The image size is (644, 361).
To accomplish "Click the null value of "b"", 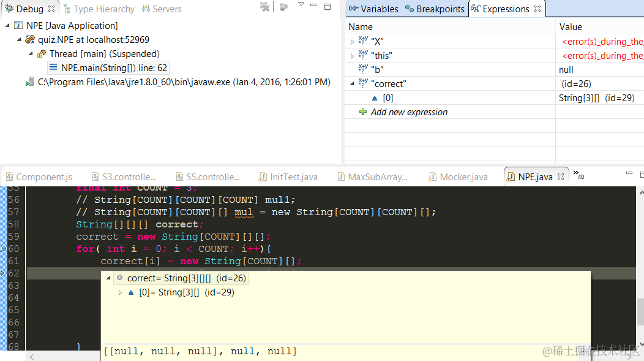I will (x=566, y=70).
